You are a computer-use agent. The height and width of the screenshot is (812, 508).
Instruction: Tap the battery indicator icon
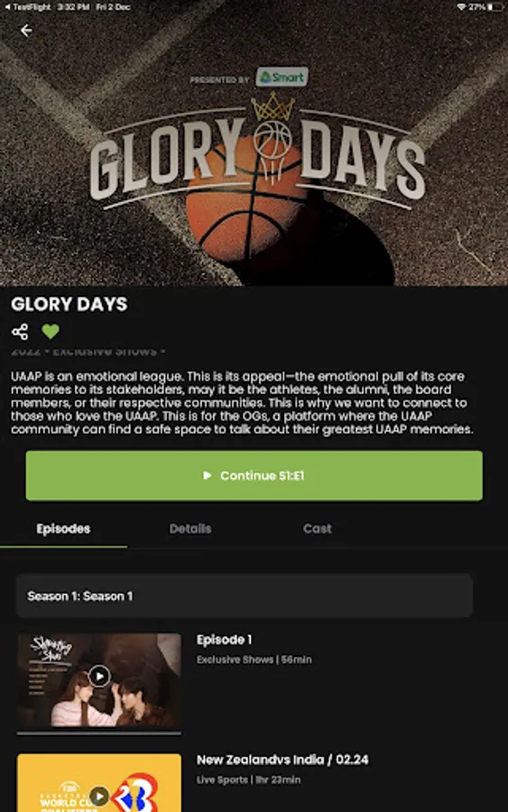click(495, 6)
